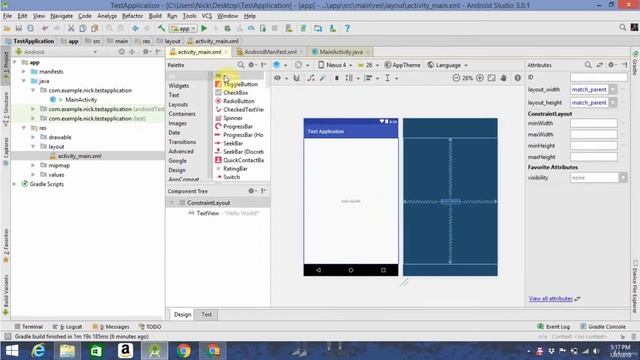Open the Logcat tool window
The image size is (640, 360).
coord(68,327)
